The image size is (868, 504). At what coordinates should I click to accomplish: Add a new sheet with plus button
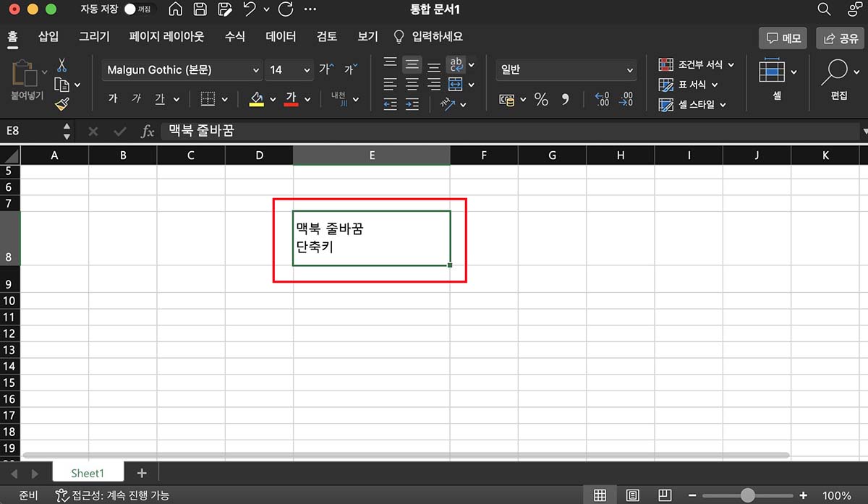pyautogui.click(x=142, y=473)
